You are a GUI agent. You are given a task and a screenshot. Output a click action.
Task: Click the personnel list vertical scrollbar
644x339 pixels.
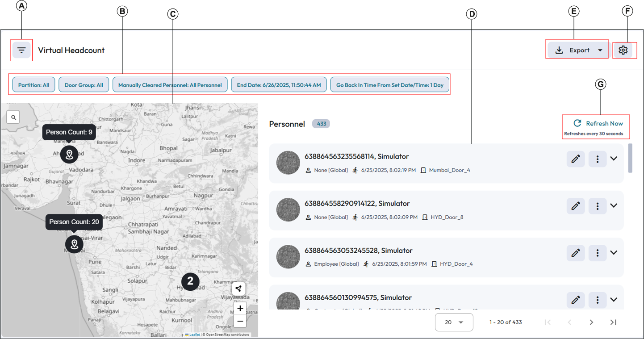tap(630, 158)
